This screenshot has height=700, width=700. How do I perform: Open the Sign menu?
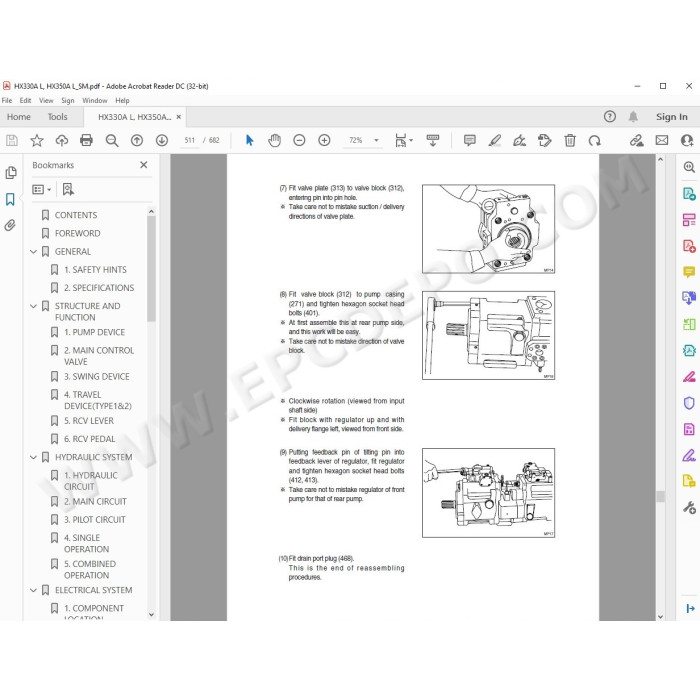point(68,100)
